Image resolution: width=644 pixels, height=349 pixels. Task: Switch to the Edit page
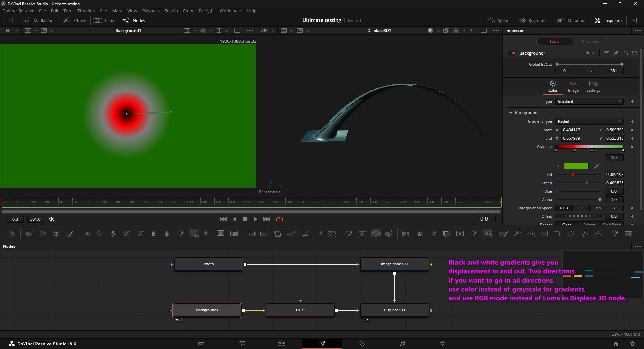tap(282, 344)
